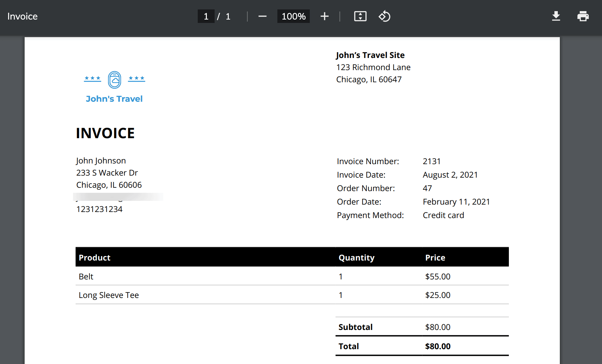Zoom out with the minus icon
The width and height of the screenshot is (602, 364).
pyautogui.click(x=262, y=16)
